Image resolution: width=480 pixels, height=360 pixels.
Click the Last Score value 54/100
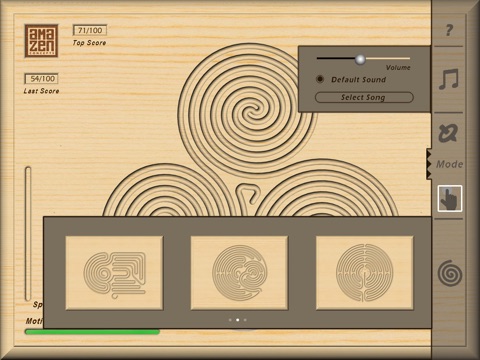click(42, 79)
